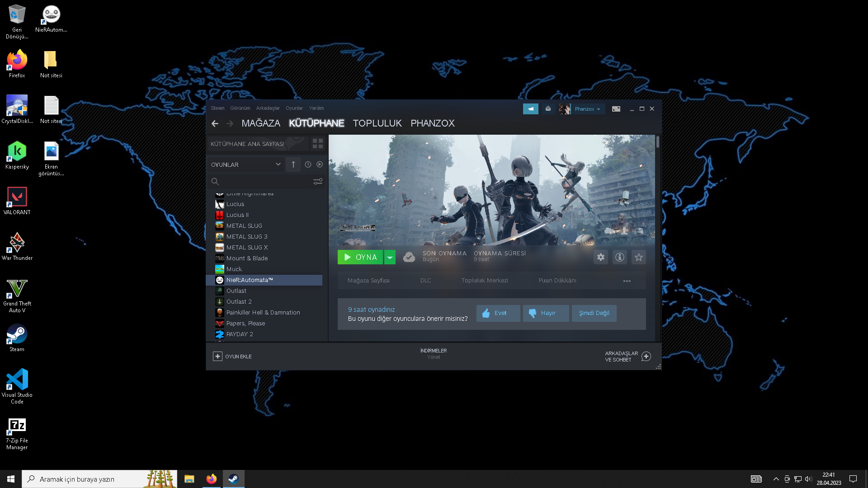This screenshot has height=488, width=868.
Task: Toggle the ready-to-play filter icon
Action: coord(320,164)
